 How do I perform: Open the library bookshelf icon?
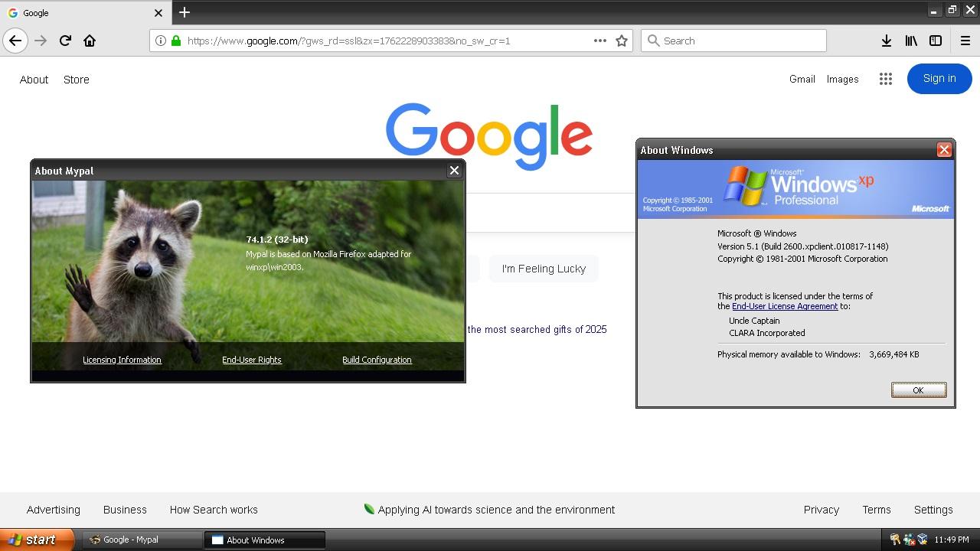pyautogui.click(x=911, y=41)
